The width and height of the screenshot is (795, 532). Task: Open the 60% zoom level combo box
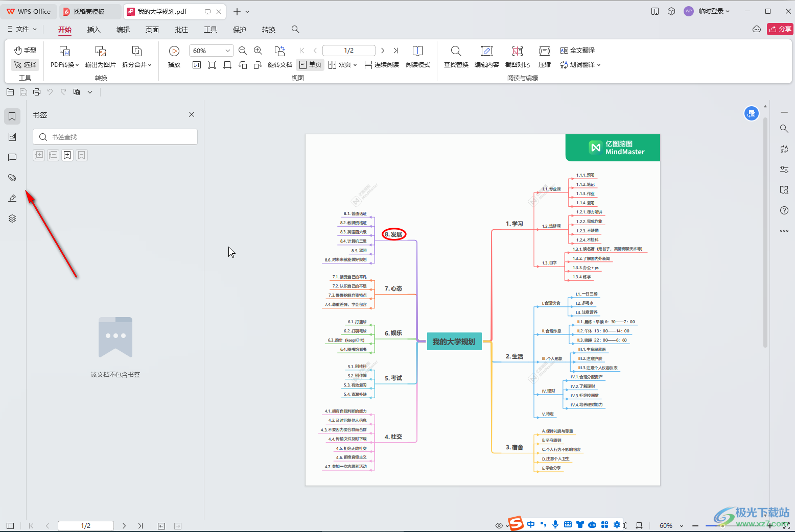coord(212,51)
